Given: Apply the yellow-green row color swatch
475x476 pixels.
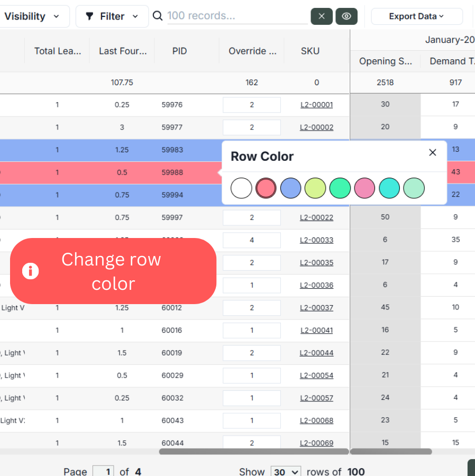Looking at the screenshot, I should click(x=315, y=188).
